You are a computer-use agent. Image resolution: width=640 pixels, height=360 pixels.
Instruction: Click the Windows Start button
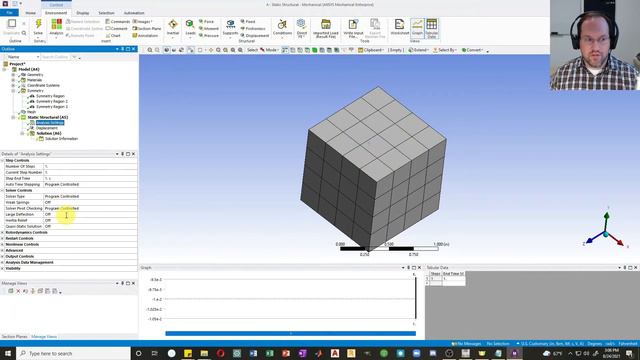(x=8, y=353)
